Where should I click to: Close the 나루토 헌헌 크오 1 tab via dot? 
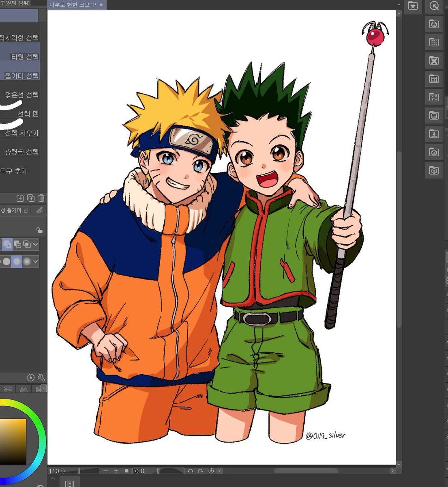tap(101, 5)
